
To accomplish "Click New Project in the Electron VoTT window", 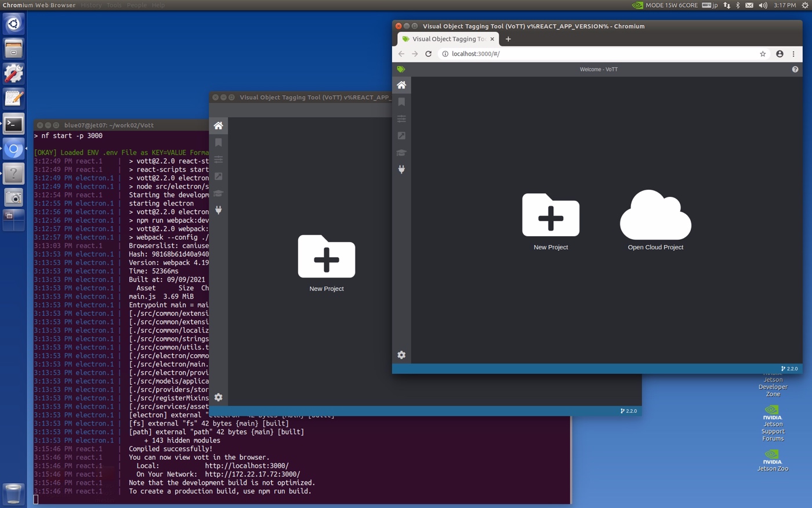I will click(x=327, y=263).
